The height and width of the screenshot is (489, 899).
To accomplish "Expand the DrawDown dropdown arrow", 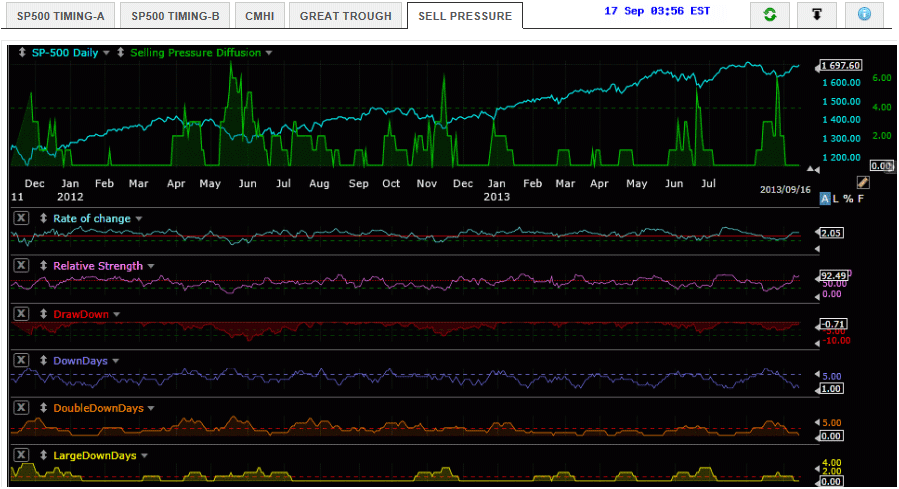I will click(x=116, y=315).
